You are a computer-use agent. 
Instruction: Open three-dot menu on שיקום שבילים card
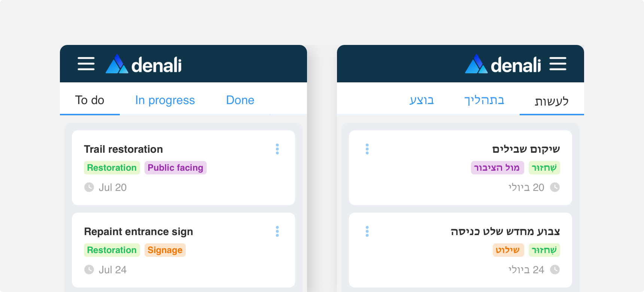click(367, 149)
